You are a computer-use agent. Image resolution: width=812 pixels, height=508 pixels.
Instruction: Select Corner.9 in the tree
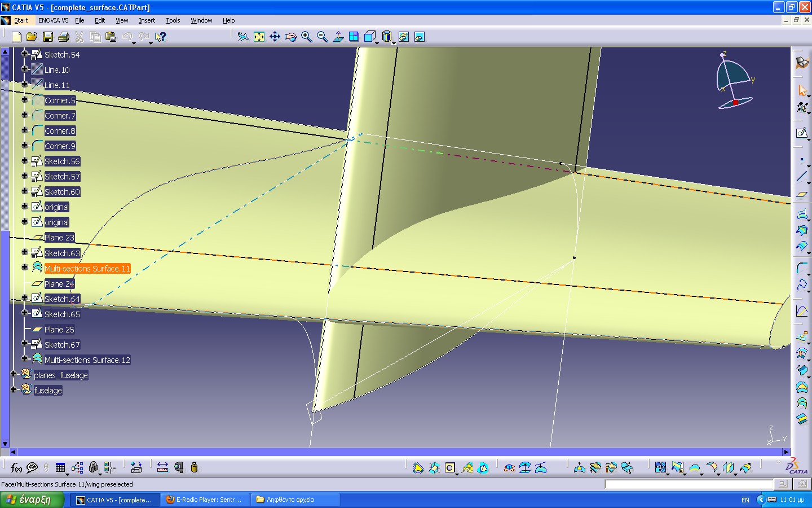tap(60, 146)
